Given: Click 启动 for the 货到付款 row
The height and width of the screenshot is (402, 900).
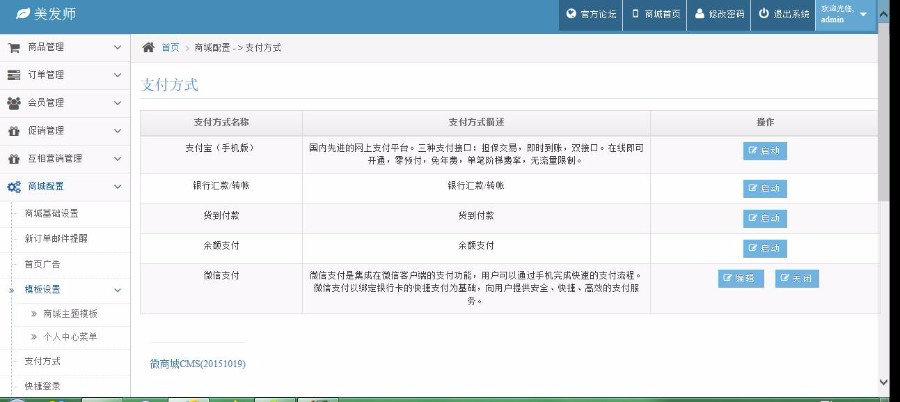Looking at the screenshot, I should [765, 218].
